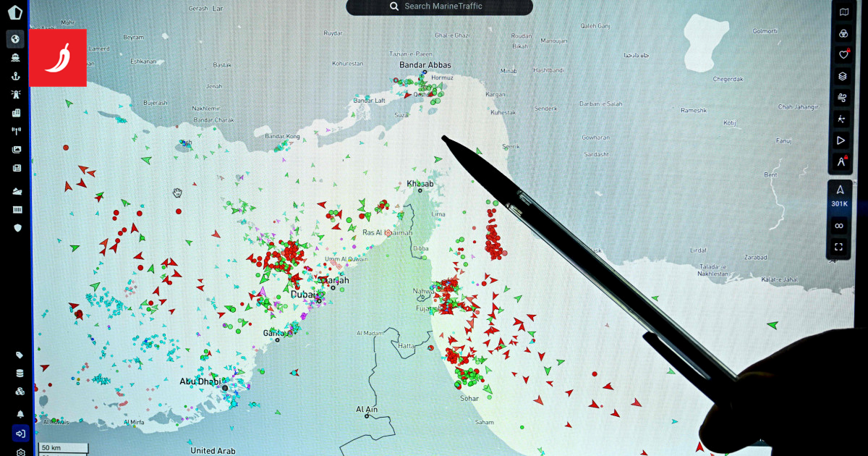Open the ports anchor icon
The image size is (868, 456).
(x=15, y=76)
